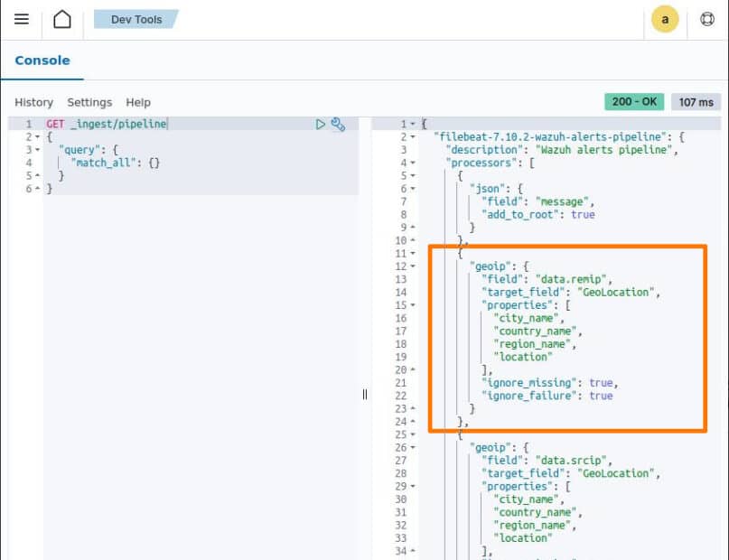Click "description": "Wazuh alerts pipeline" text
Image resolution: width=729 pixels, height=560 pixels.
coord(562,150)
